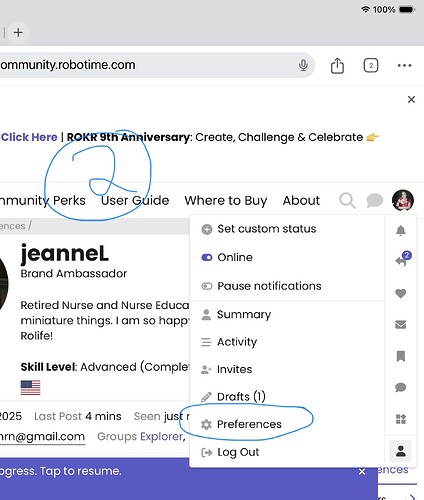This screenshot has width=424, height=500.
Task: Open the other notifications grid-arrows tab
Action: tap(401, 419)
